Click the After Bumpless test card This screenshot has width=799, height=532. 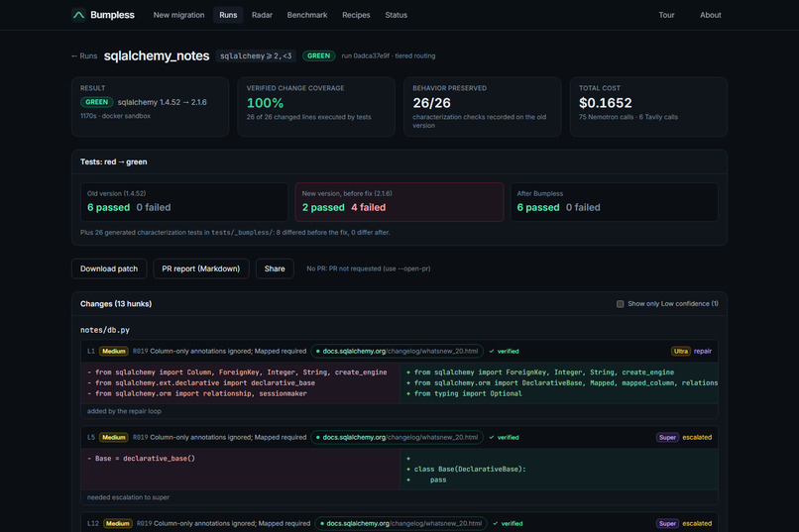(614, 202)
